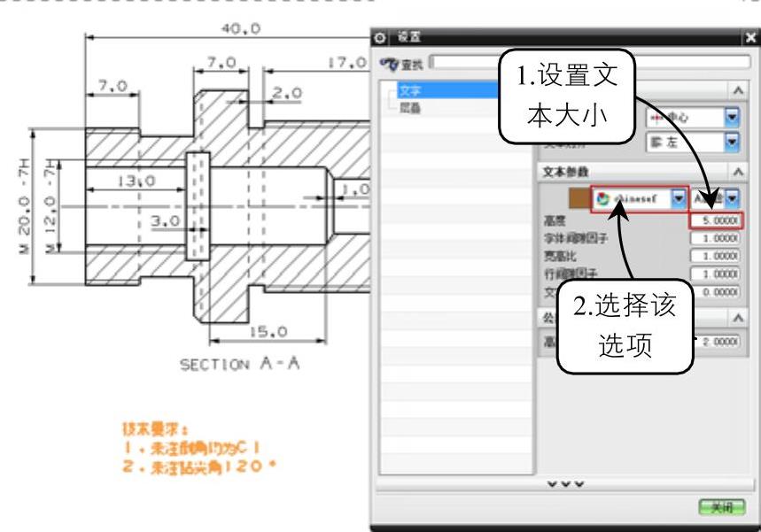Click the orange 技术要求 note heading
Viewport: 761px width, 532px height.
155,429
